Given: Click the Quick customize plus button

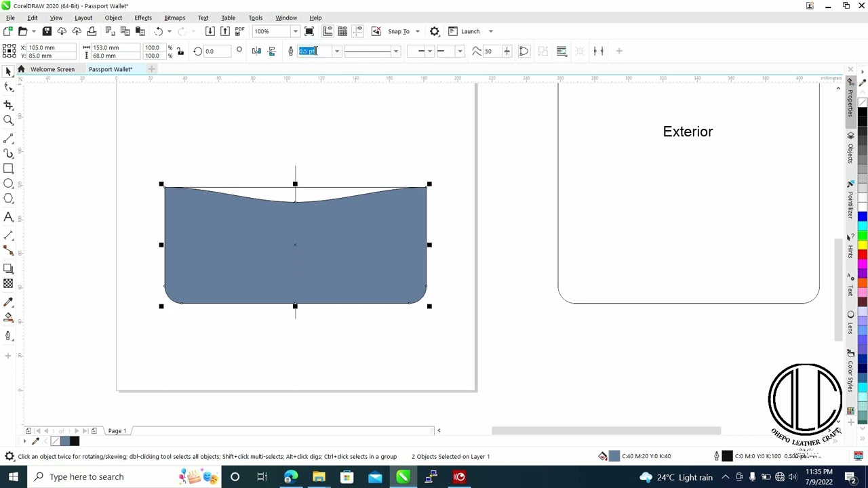Looking at the screenshot, I should click(619, 51).
